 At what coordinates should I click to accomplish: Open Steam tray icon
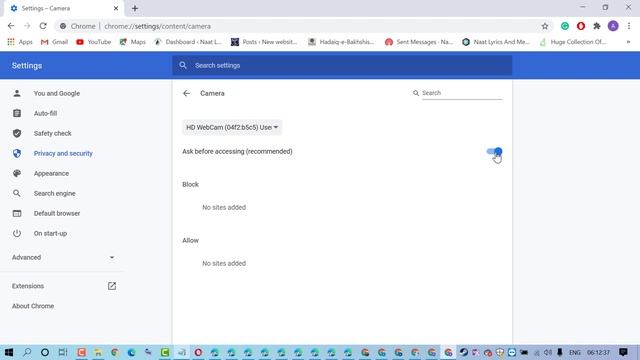click(x=464, y=352)
